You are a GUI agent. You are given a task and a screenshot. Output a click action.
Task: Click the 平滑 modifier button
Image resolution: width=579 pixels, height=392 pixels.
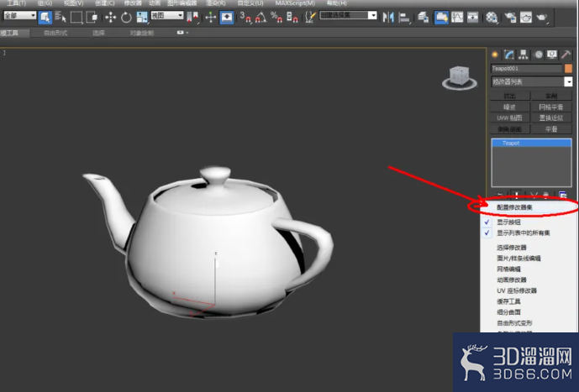(551, 129)
